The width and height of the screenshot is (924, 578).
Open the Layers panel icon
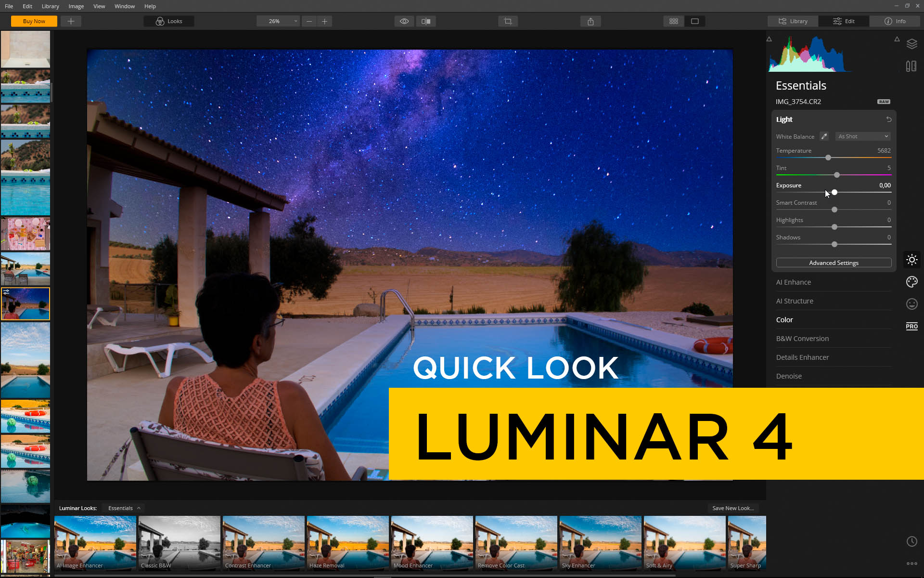click(912, 44)
